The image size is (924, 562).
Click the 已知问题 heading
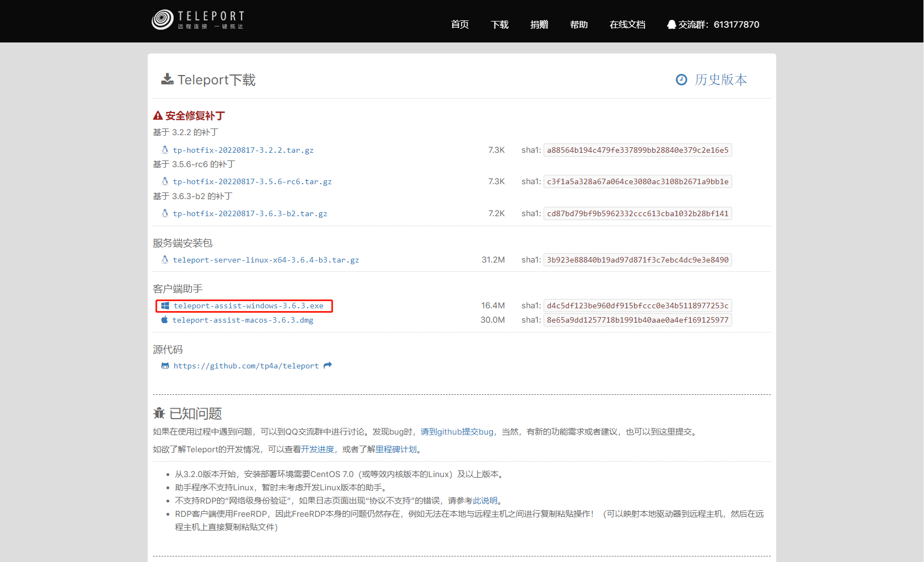coord(196,414)
